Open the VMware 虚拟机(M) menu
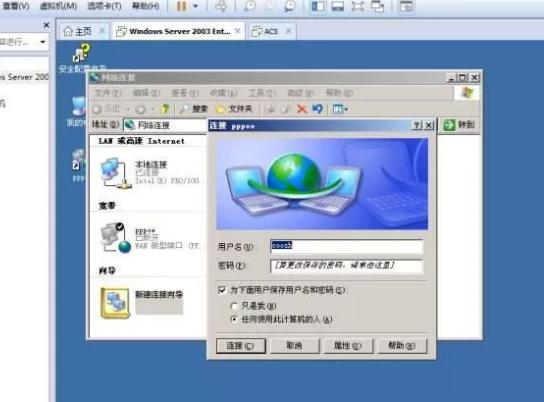Screen dimensions: 544x402 coord(58,6)
